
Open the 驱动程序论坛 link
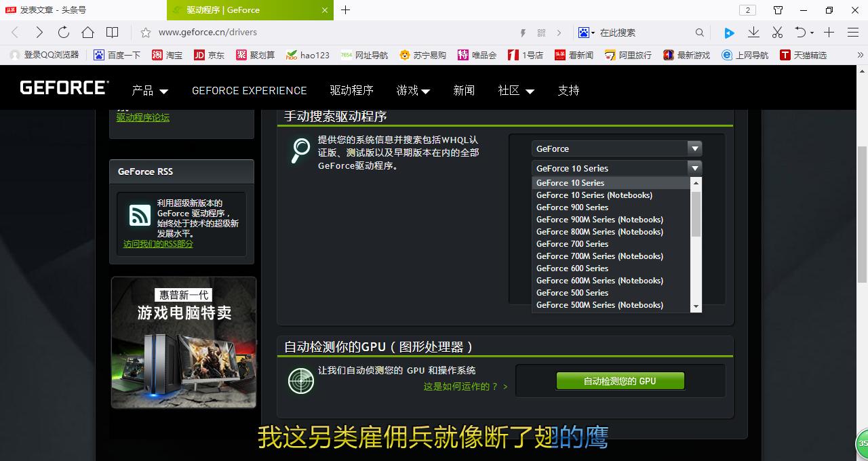143,117
